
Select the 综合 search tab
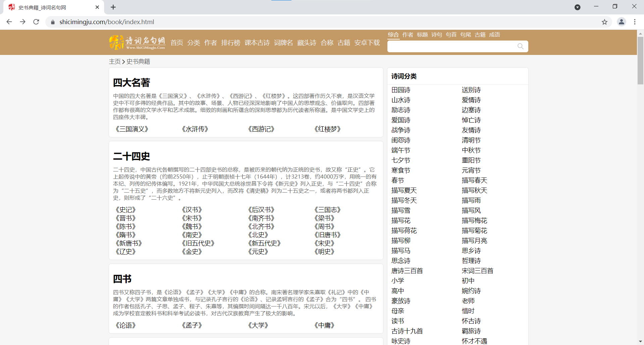[393, 34]
